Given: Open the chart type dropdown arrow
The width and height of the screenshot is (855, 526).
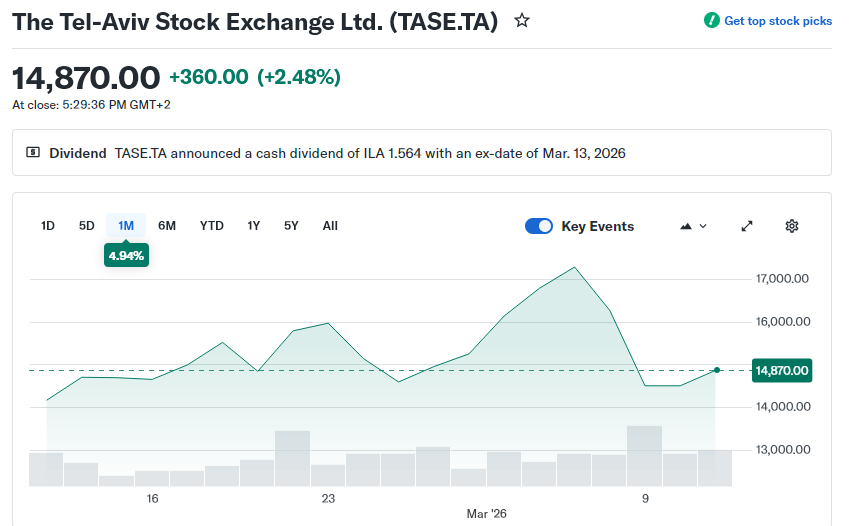Looking at the screenshot, I should (x=703, y=226).
